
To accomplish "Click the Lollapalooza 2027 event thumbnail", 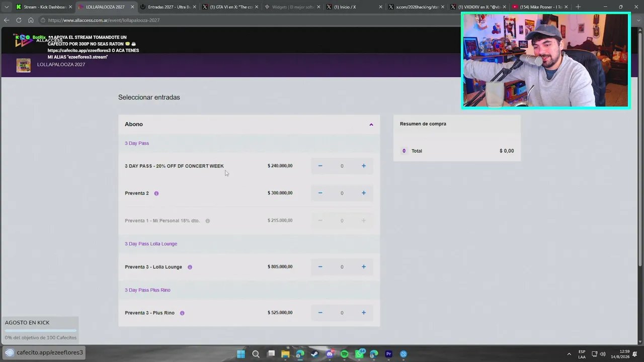I will coord(23,65).
